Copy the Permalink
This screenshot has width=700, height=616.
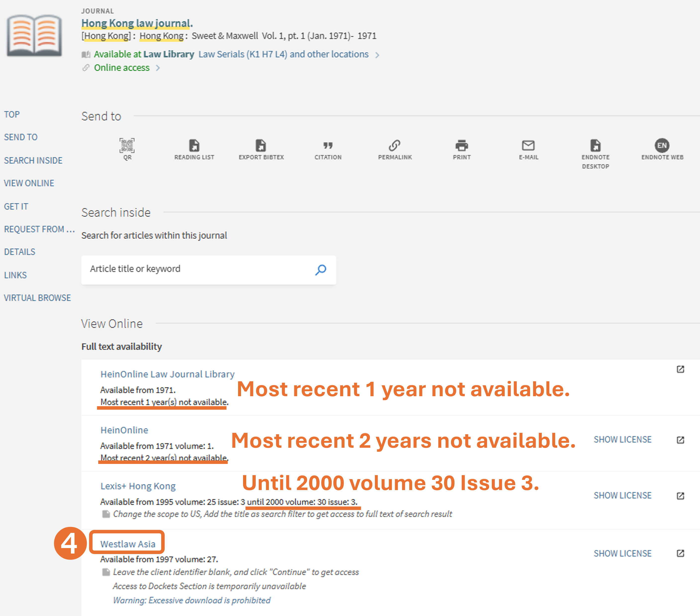tap(395, 146)
